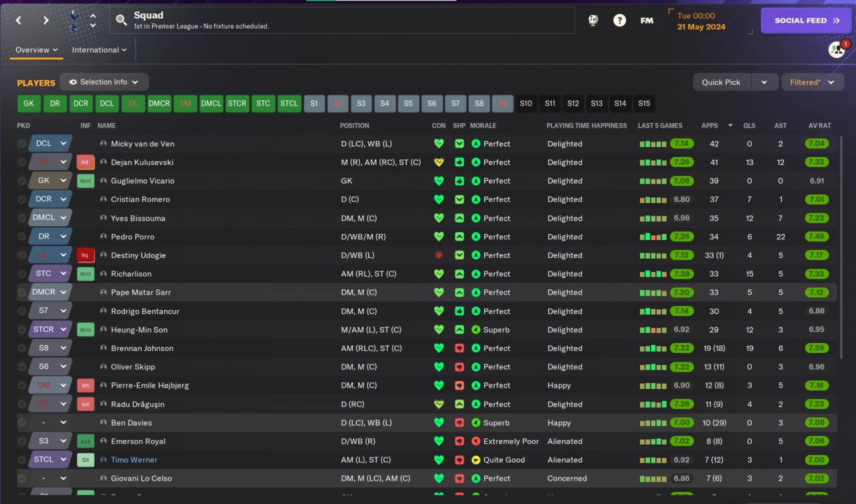
Task: Open the DR pick dropdown for Pedro Porro
Action: [x=51, y=237]
